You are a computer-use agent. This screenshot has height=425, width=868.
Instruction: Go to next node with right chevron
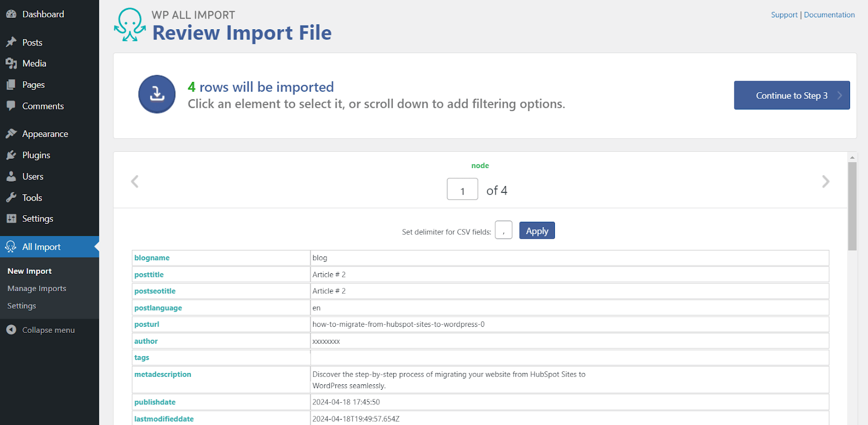click(825, 182)
